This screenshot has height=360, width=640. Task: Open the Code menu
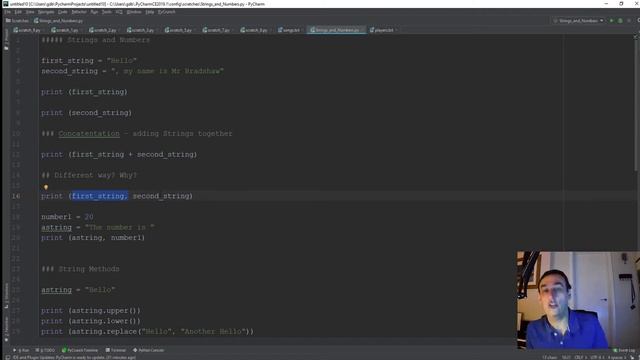click(62, 12)
